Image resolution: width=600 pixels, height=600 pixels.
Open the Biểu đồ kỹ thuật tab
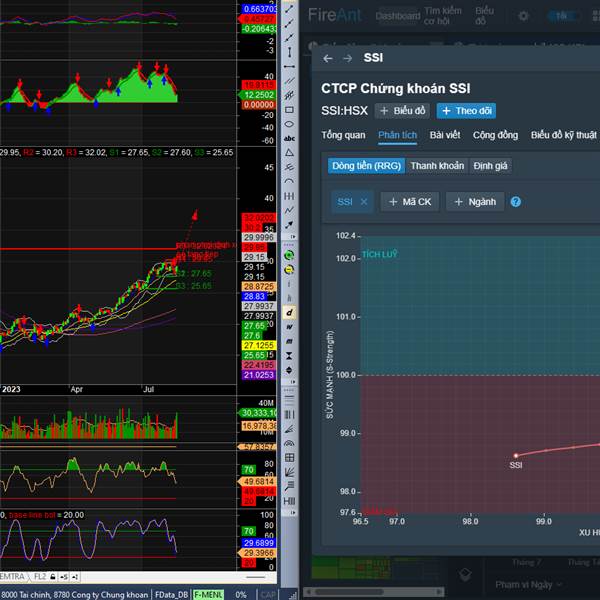coord(564,135)
